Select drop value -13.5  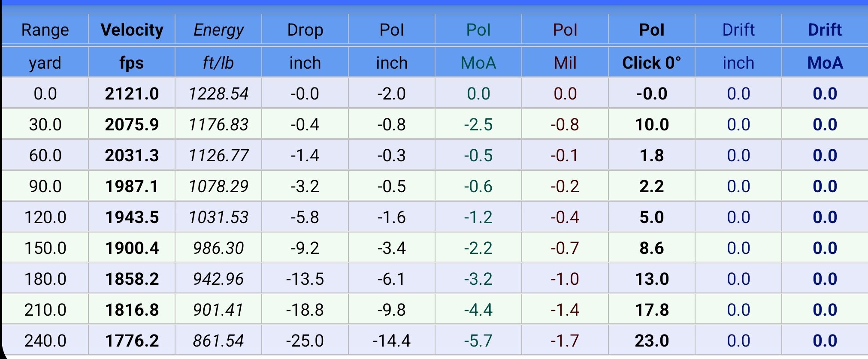tap(305, 279)
